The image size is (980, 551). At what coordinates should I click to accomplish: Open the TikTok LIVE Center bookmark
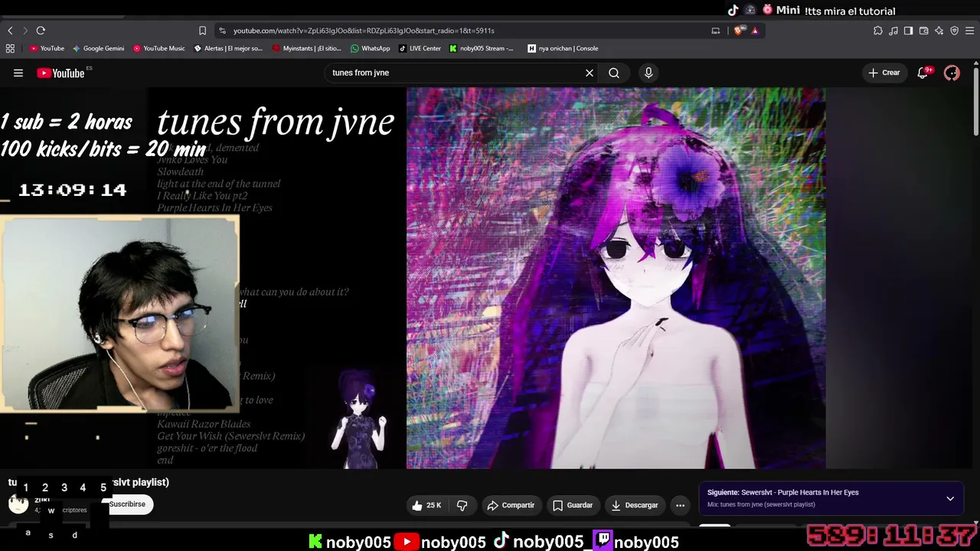(420, 48)
